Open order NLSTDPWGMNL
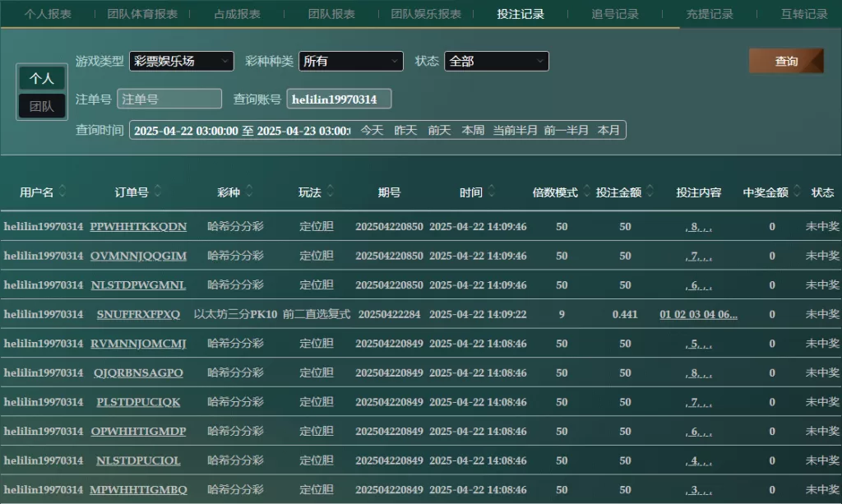This screenshot has height=504, width=842. tap(138, 285)
